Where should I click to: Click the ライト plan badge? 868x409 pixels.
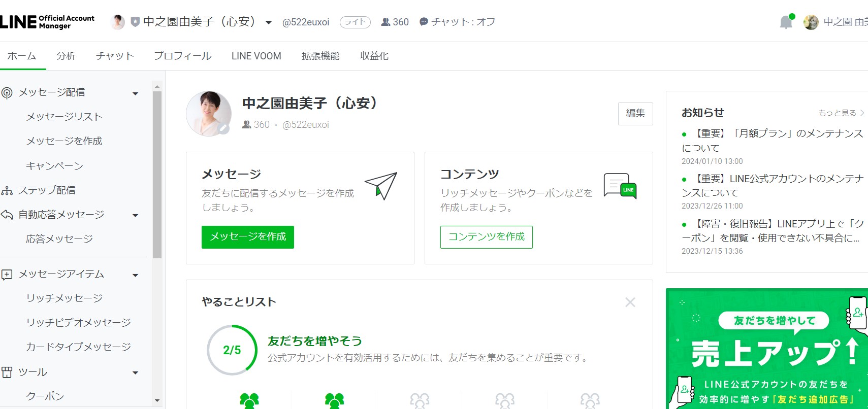coord(355,22)
